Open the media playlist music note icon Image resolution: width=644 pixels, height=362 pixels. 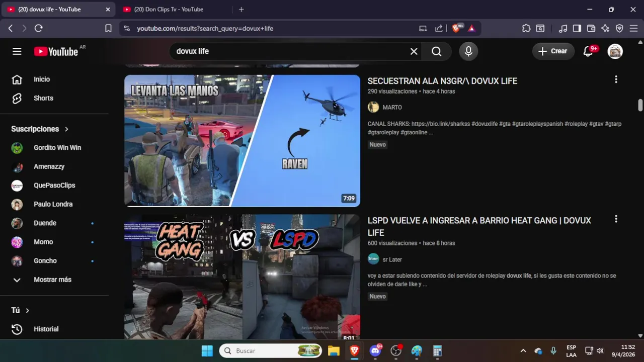[563, 29]
